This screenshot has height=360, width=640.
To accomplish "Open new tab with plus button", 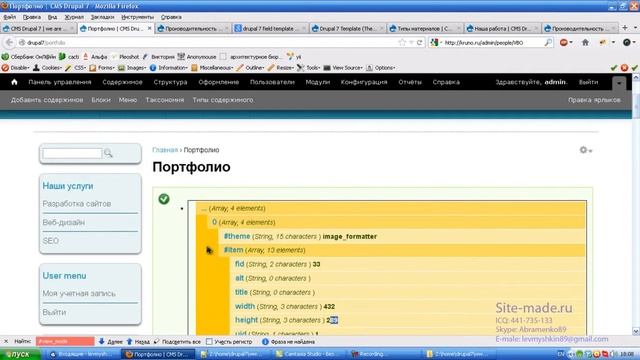I will [x=624, y=28].
